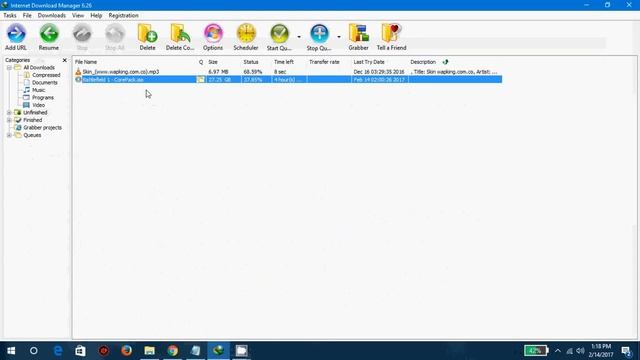Viewport: 640px width, 360px height.
Task: Sort by Description column header
Action: pos(423,62)
